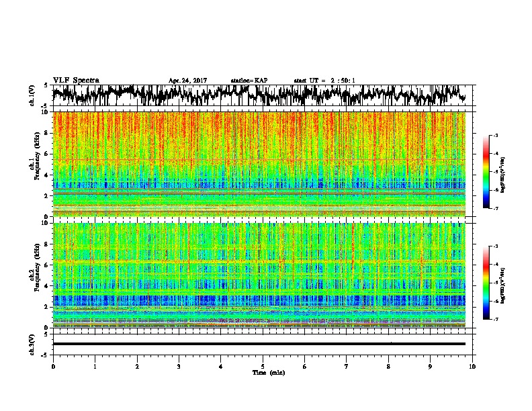Image resolution: width=532 pixels, height=411 pixels.
Task: Click time axis tick label "8"
Action: [x=388, y=367]
